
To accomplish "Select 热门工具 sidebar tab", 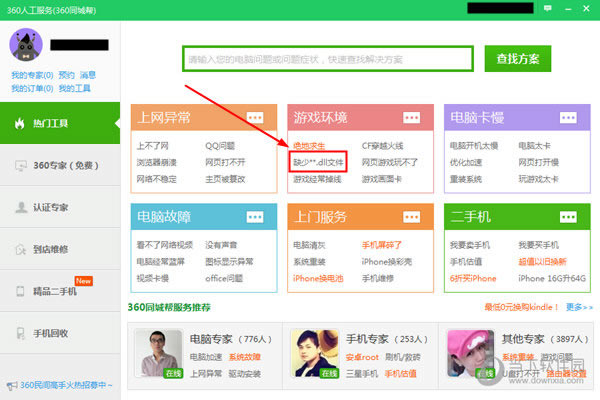I will pyautogui.click(x=60, y=123).
